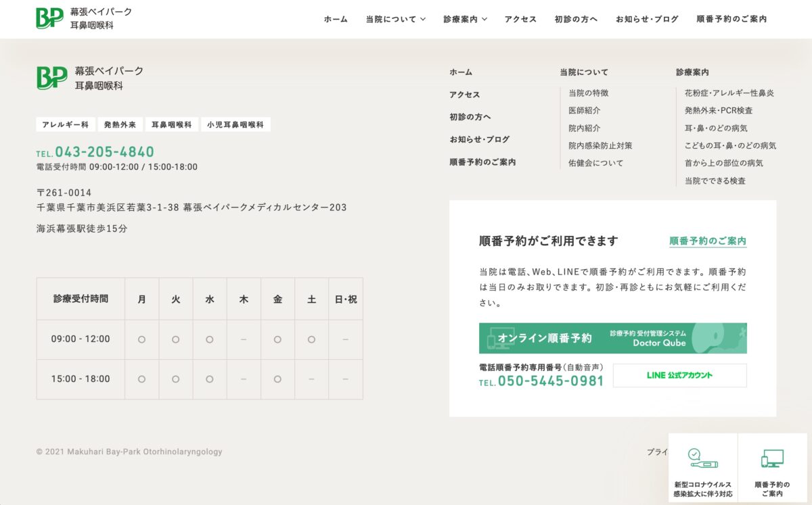Viewport: 812px width, 505px height.
Task: Open 首から上の部位の病気 link
Action: point(724,163)
